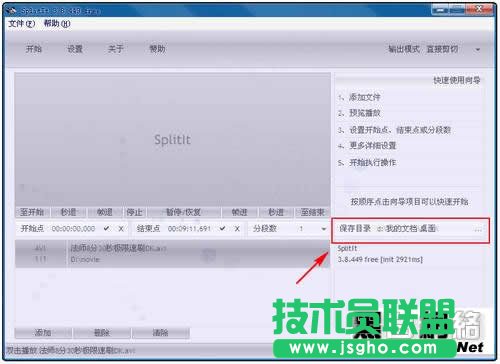Stop playback with 停止
Screen dimensions: 500x364
[x=135, y=212]
